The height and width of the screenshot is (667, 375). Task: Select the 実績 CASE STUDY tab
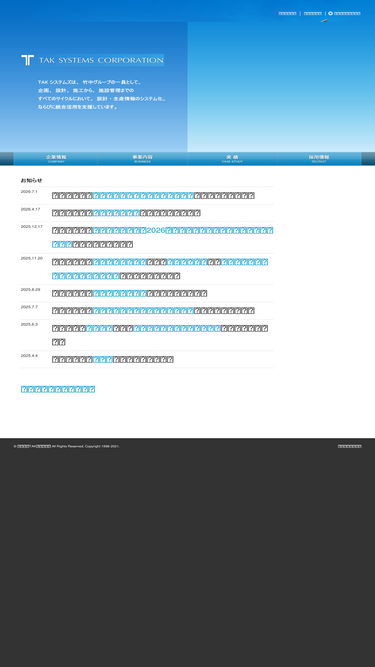click(232, 159)
